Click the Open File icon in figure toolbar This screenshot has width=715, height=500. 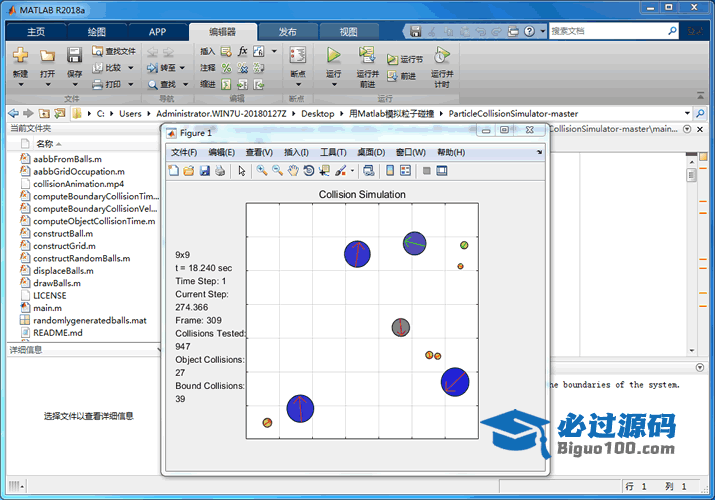point(189,171)
